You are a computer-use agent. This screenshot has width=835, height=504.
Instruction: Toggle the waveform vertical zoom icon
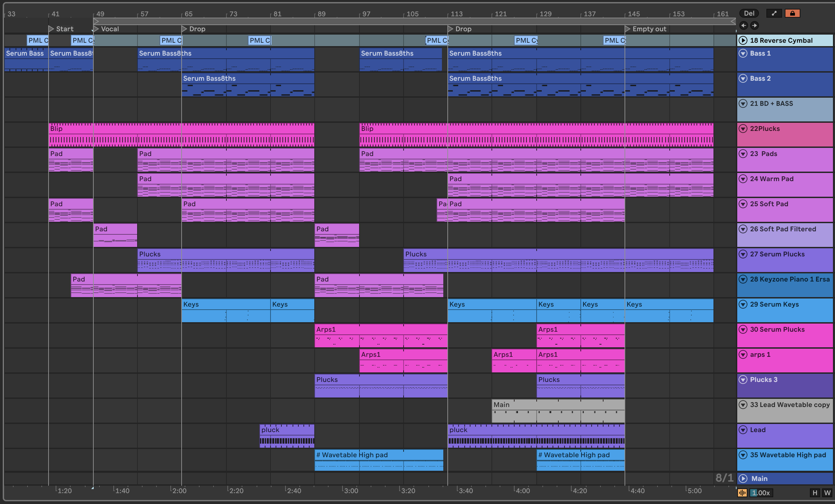coord(742,493)
